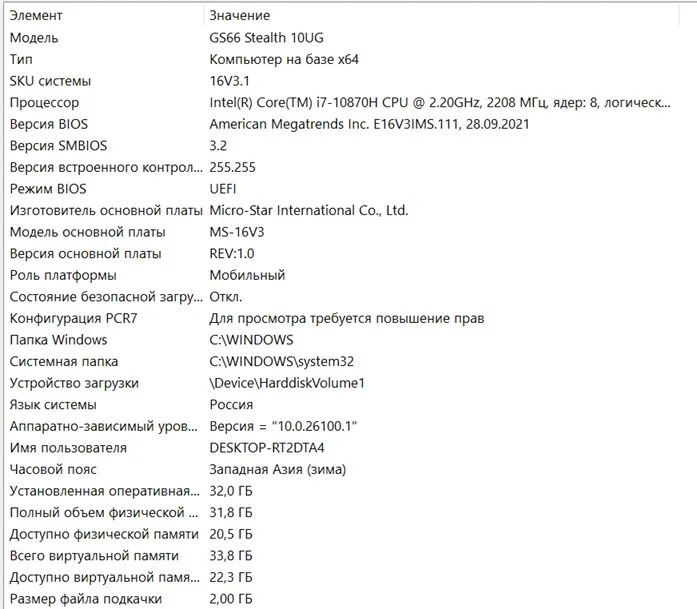Select the 'Устройство загрузки' row label

[x=74, y=383]
